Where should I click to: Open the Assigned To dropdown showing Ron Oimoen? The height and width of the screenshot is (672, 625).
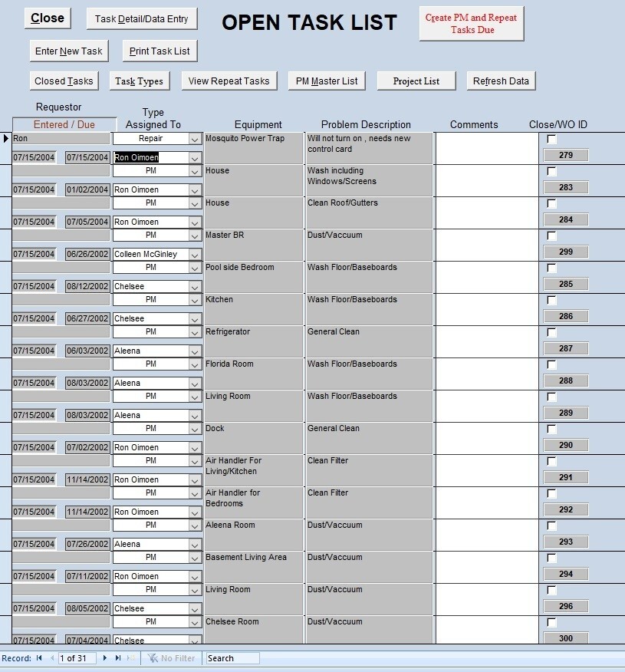pyautogui.click(x=193, y=156)
